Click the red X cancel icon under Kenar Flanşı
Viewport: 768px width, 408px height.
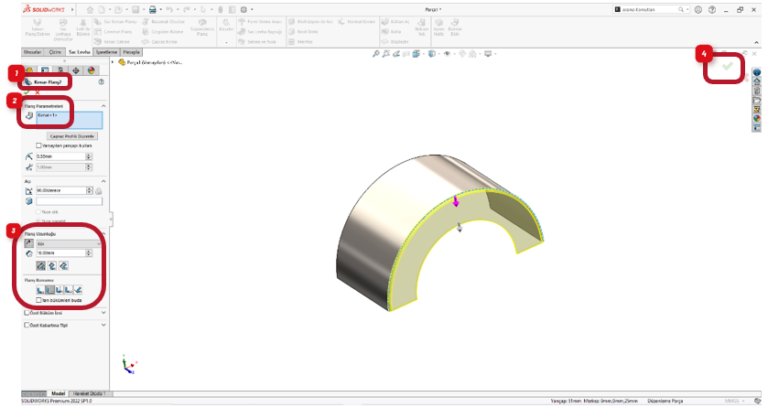[x=38, y=93]
